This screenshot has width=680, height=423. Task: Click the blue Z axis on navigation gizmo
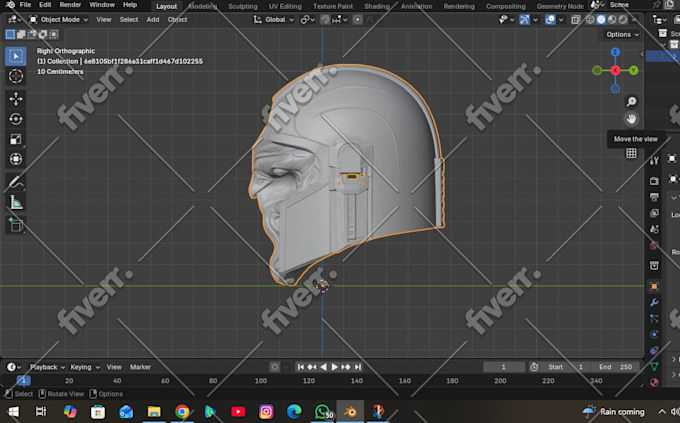(615, 52)
